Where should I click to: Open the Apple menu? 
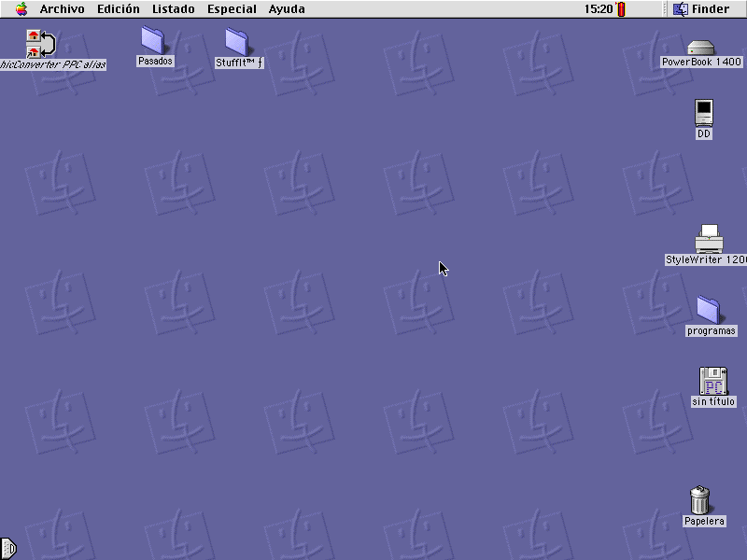[x=21, y=9]
